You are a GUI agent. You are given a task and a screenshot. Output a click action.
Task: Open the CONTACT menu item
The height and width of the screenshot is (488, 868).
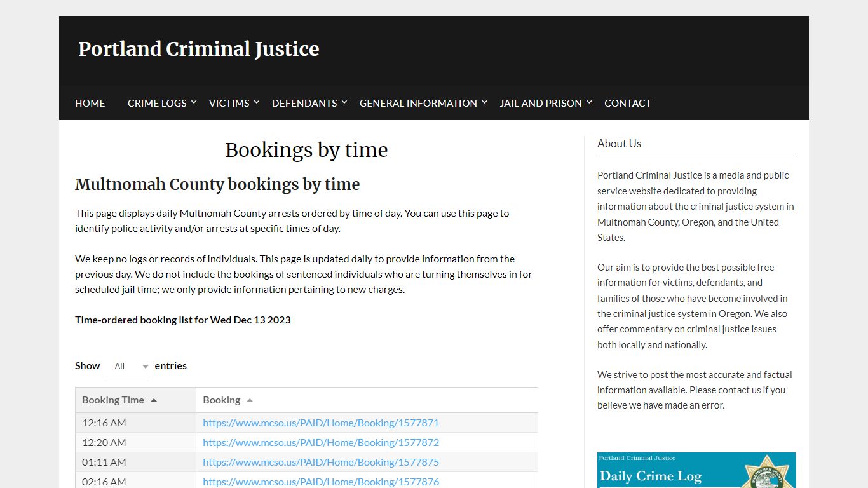[x=627, y=103]
